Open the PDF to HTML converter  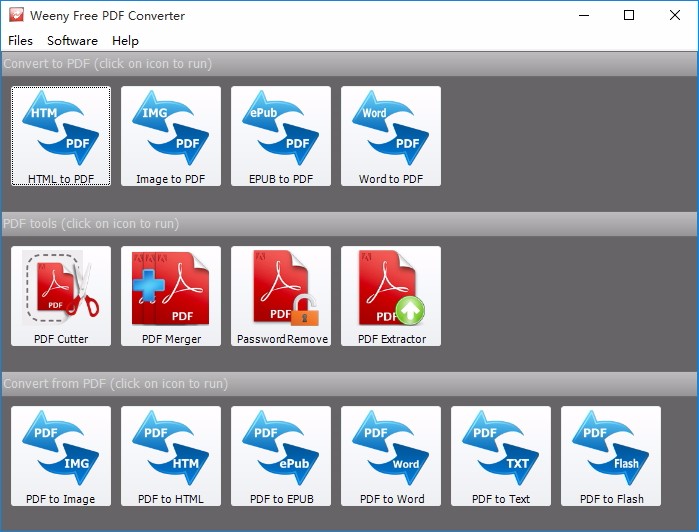click(171, 456)
